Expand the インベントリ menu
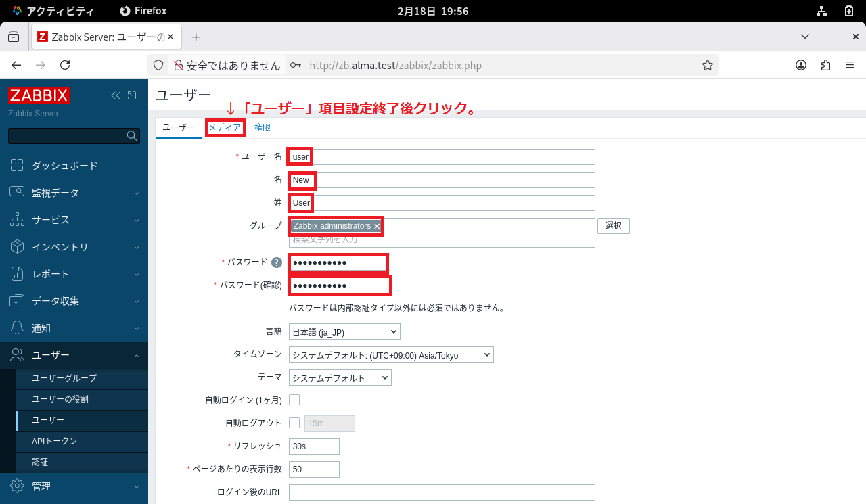Screen dimensions: 866x504 point(137,247)
